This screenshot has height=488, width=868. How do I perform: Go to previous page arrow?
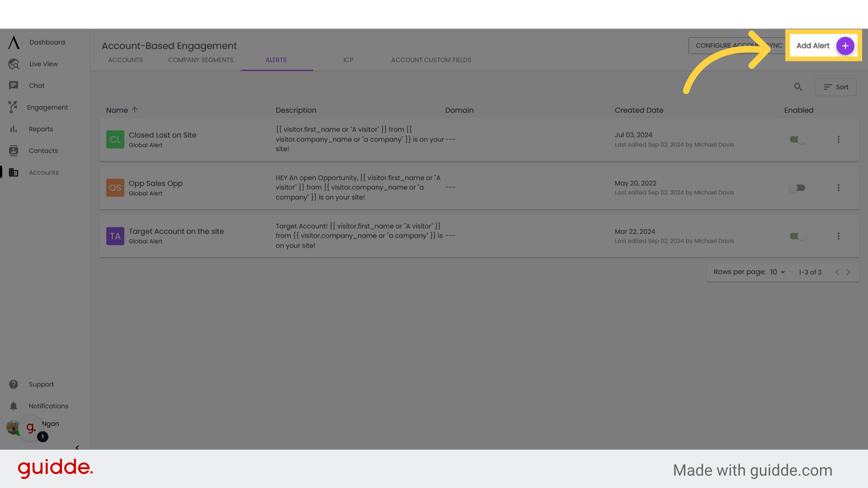click(837, 272)
